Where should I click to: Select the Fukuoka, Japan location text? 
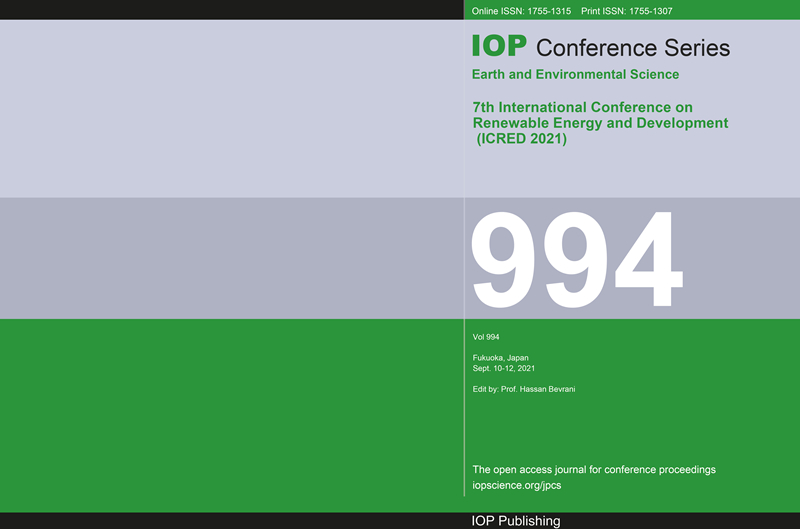tap(501, 358)
